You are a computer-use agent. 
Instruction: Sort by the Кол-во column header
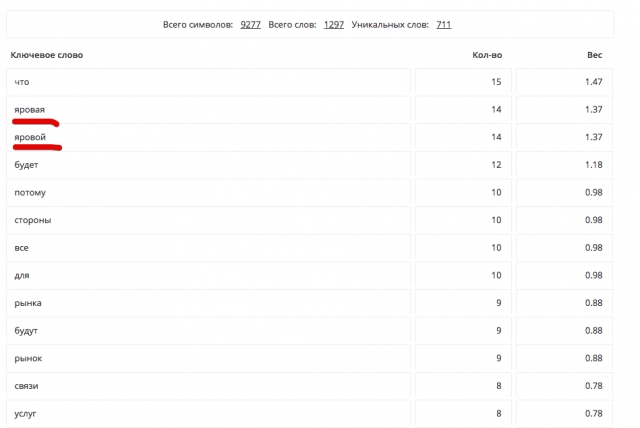(487, 55)
